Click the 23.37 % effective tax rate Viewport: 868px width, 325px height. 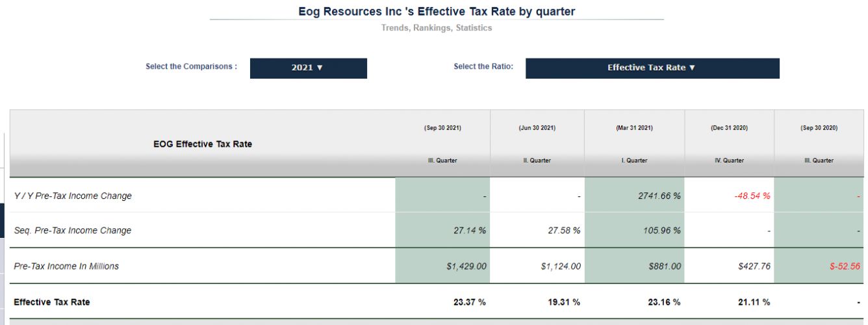[470, 302]
